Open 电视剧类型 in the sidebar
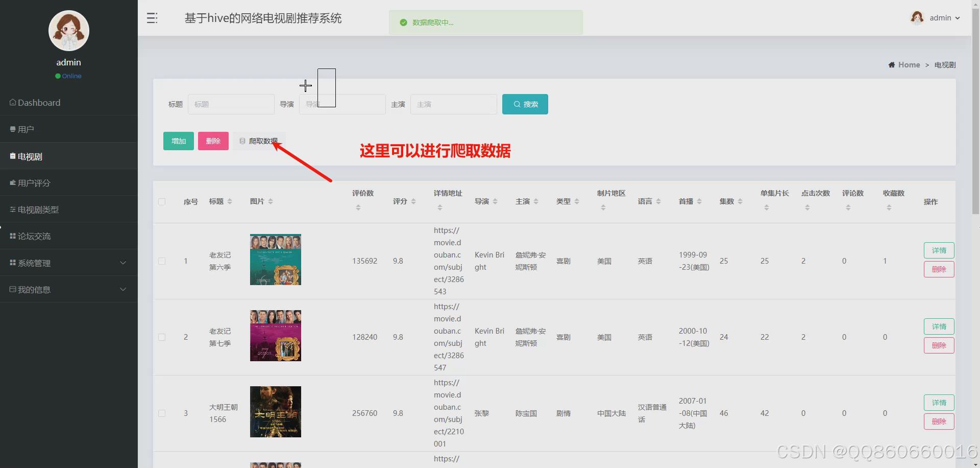Image resolution: width=980 pixels, height=468 pixels. tap(69, 209)
